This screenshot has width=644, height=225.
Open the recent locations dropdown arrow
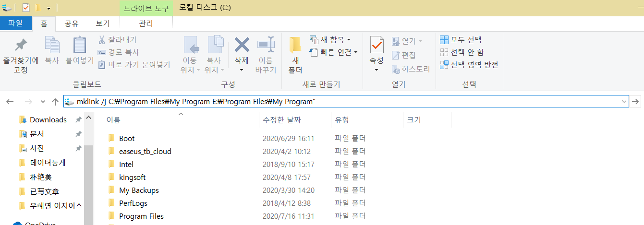pyautogui.click(x=43, y=102)
